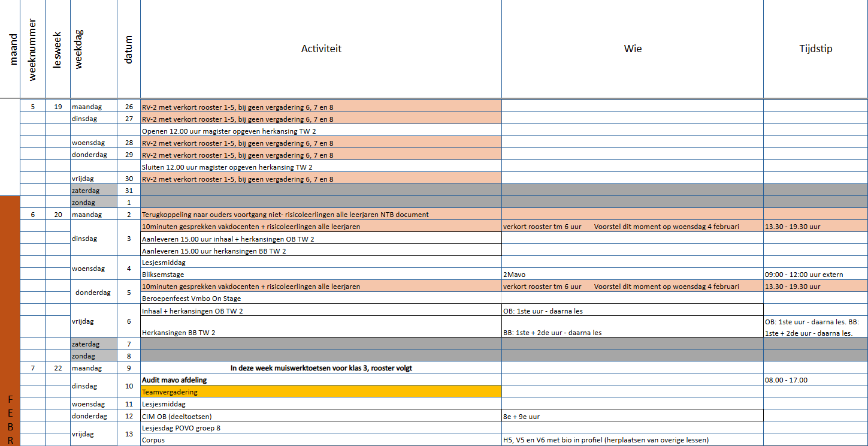Select the "Sluiten 12.00 uur magister" cell

(321, 167)
